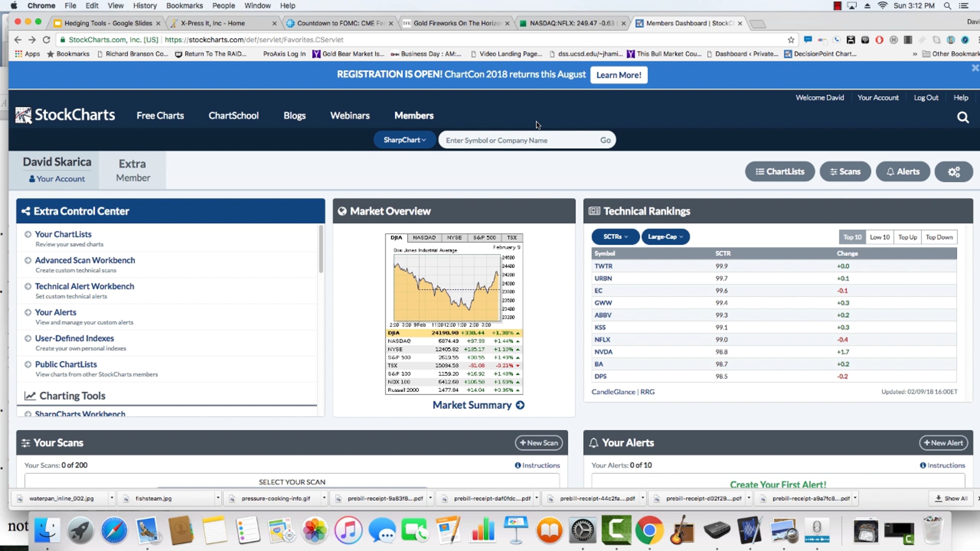The width and height of the screenshot is (980, 551).
Task: Open the Alerts button
Action: pos(903,172)
